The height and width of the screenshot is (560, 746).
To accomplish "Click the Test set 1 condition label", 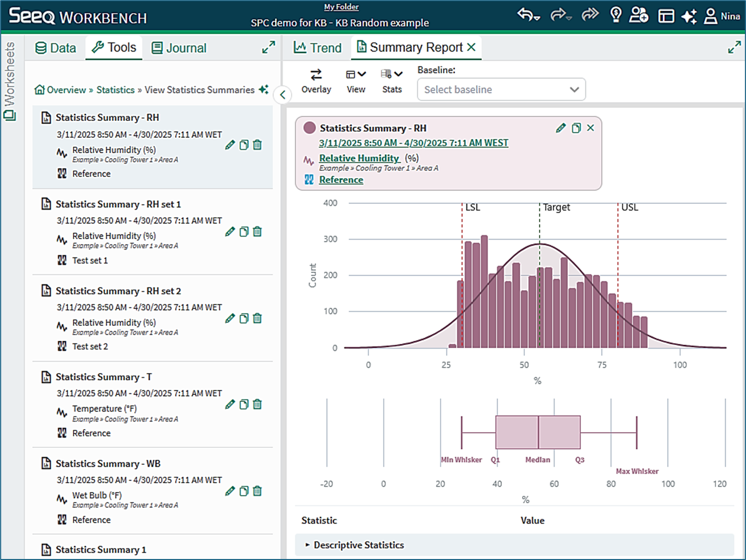I will (x=90, y=260).
